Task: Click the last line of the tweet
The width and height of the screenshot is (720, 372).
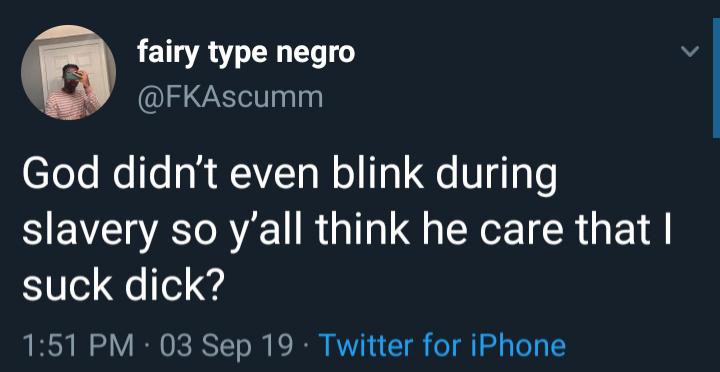Action: (123, 286)
